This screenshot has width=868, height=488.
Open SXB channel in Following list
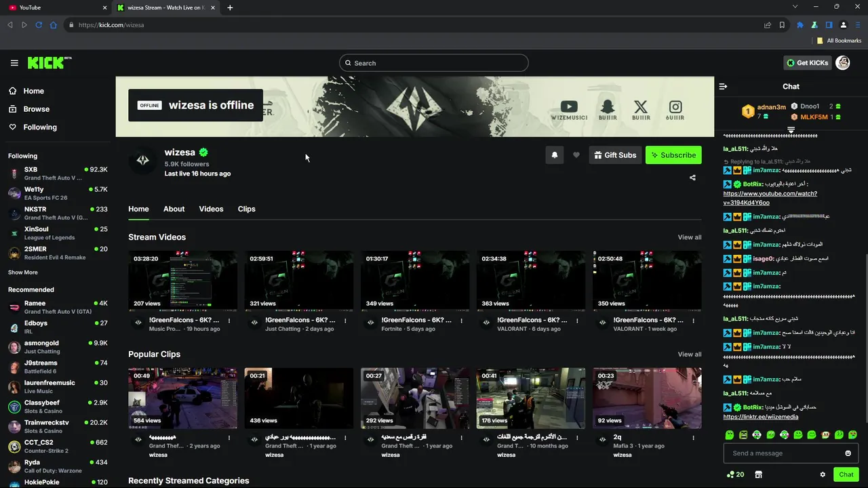pos(58,174)
